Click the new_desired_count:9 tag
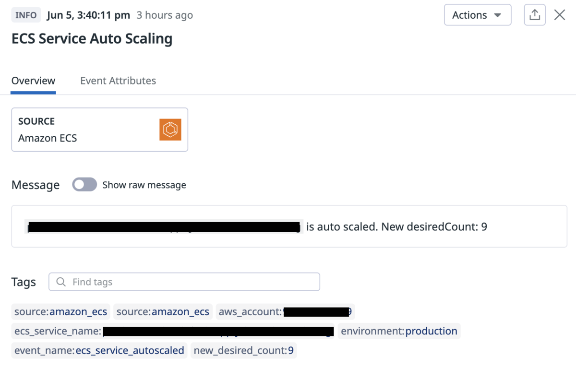 click(244, 351)
